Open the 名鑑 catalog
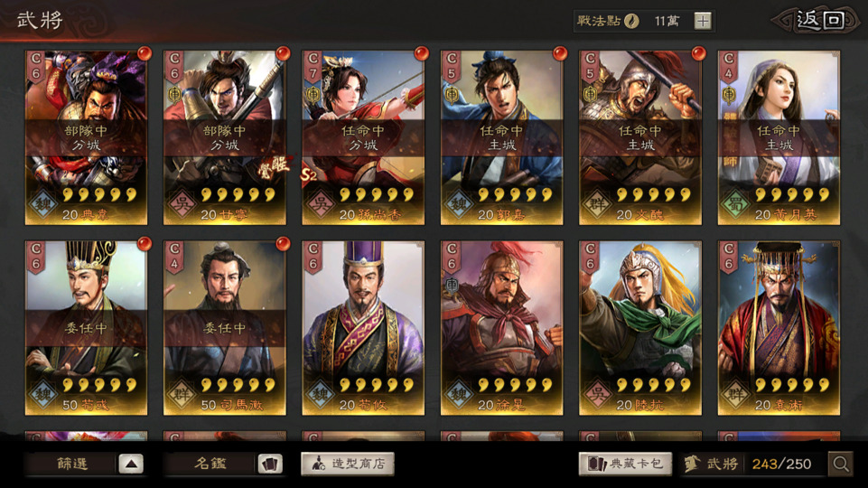Viewport: 868px width, 488px height. coord(210,464)
